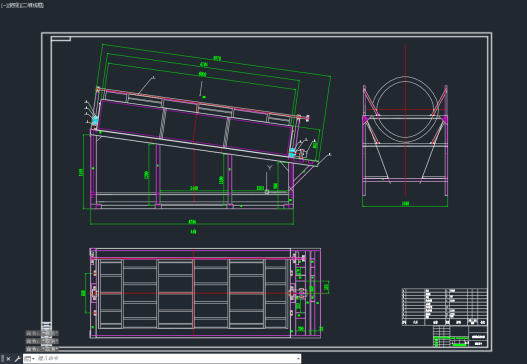Close the command line window
The height and width of the screenshot is (364, 527).
[x=8, y=359]
